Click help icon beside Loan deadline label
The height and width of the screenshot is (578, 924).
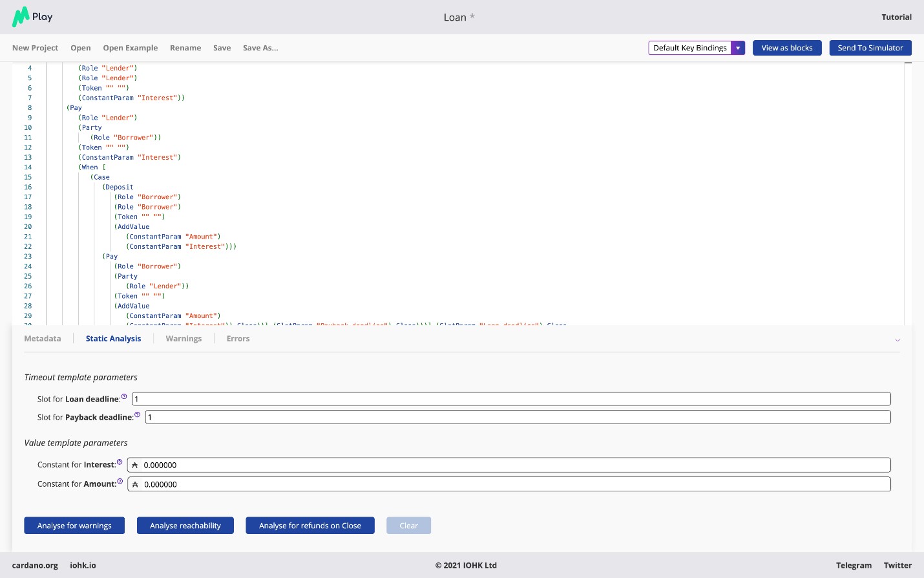point(124,396)
